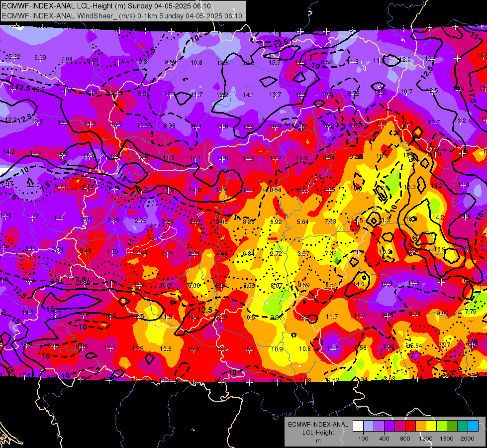Click the wind shear value 3.57
Image resolution: width=487 pixels, height=448 pixels.
303,254
